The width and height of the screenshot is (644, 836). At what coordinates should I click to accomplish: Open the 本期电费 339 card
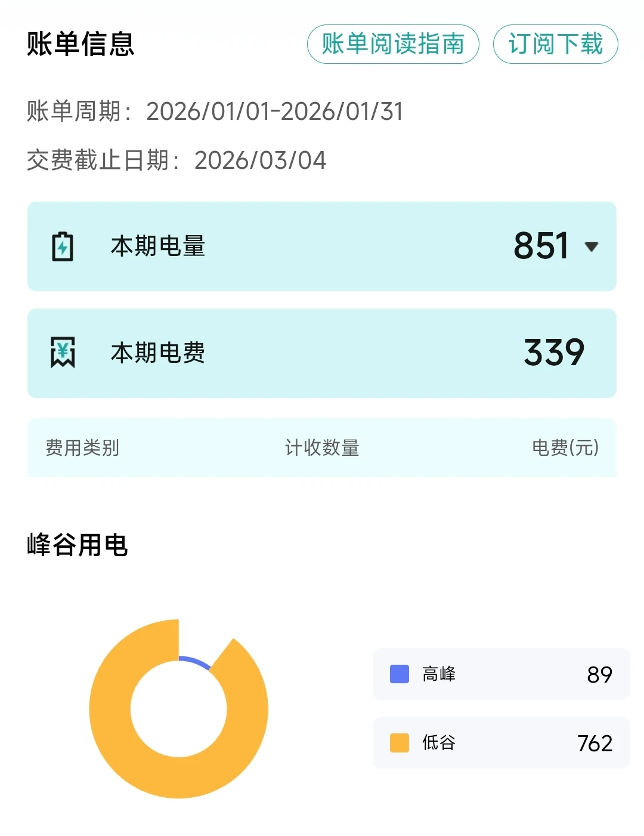click(322, 353)
